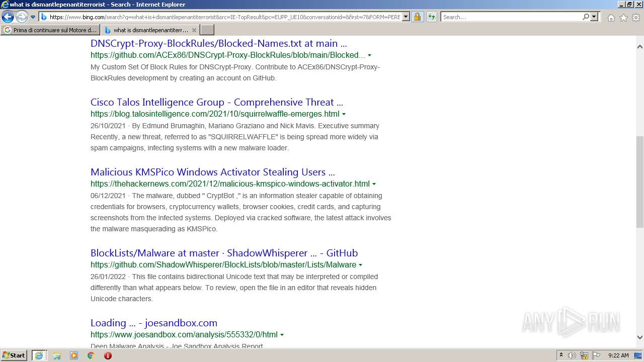The width and height of the screenshot is (644, 362).
Task: Click the browser search box
Action: pyautogui.click(x=511, y=17)
